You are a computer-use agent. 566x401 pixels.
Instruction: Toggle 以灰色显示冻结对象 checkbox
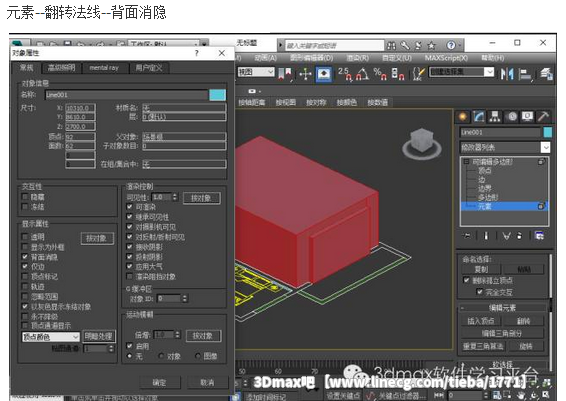point(25,306)
